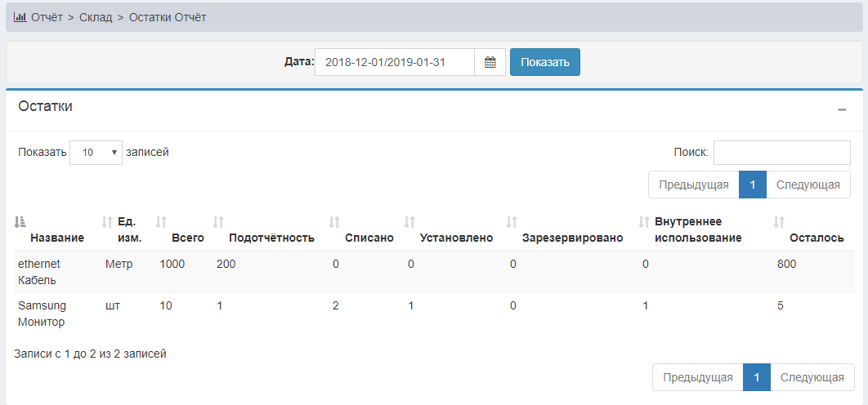
Task: Click the bar chart icon in breadcrumb
Action: pos(20,17)
